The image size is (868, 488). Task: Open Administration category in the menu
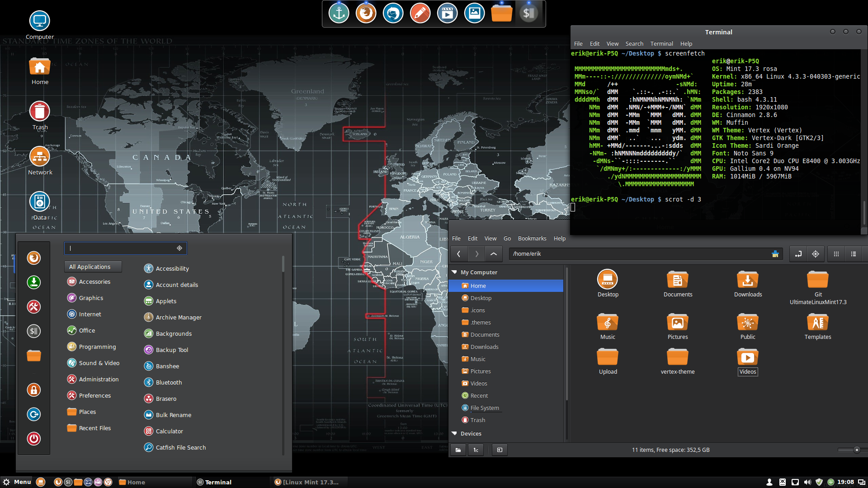coord(99,380)
